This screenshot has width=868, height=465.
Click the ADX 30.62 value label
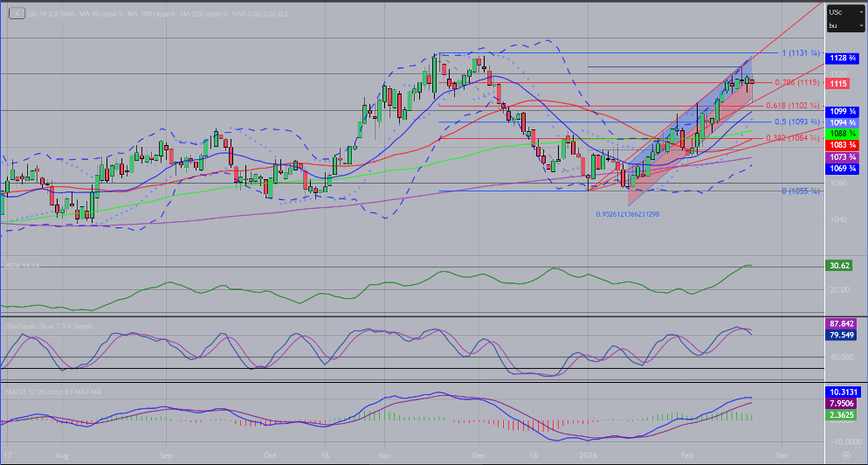[837, 266]
